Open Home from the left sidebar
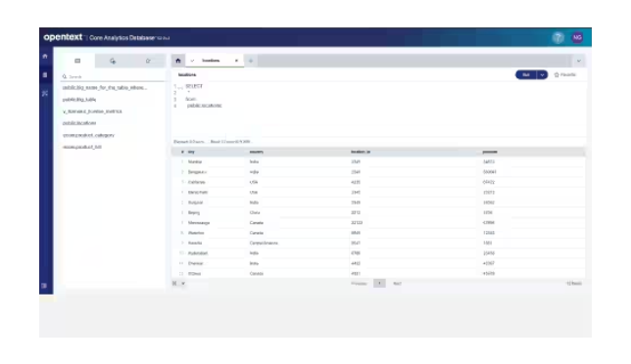This screenshot has width=631, height=364. (x=45, y=56)
